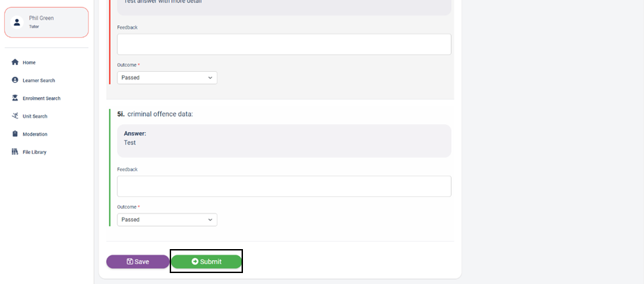Click the green Submit button
Image resolution: width=644 pixels, height=284 pixels.
(x=206, y=262)
